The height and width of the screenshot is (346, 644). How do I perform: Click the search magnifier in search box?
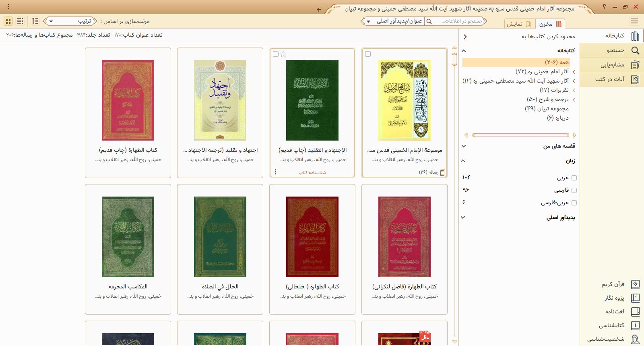click(x=429, y=21)
